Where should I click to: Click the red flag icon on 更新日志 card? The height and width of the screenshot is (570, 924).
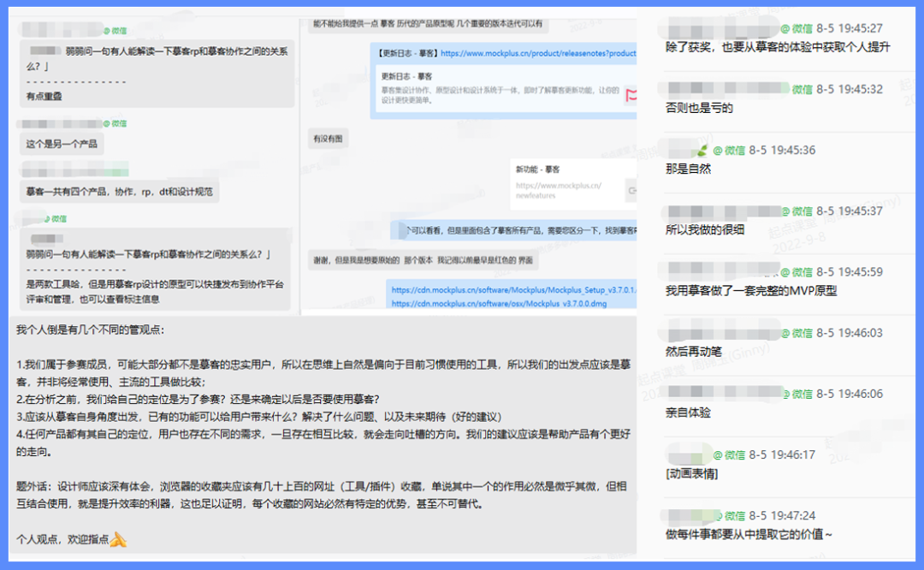[631, 95]
